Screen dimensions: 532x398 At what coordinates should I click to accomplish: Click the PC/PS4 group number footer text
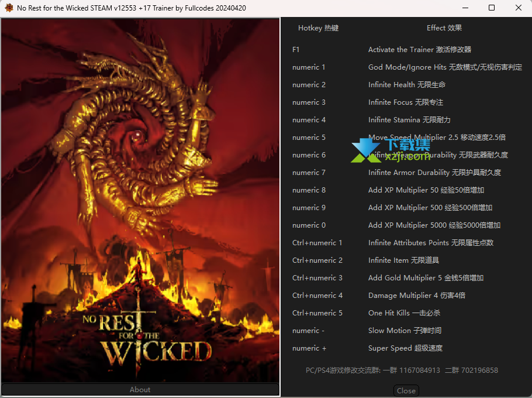(402, 370)
